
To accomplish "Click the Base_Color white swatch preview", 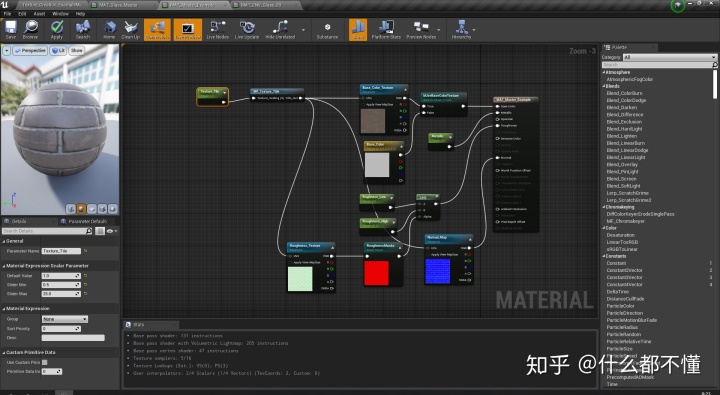I will point(377,165).
